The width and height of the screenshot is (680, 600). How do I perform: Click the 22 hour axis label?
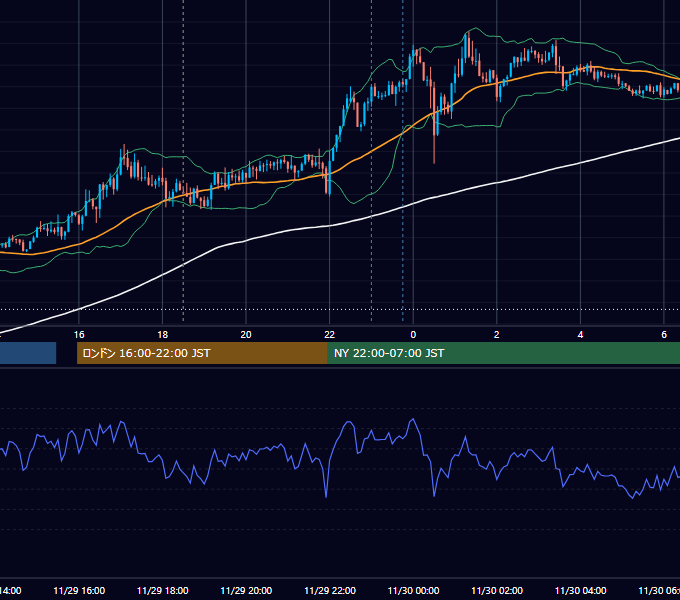tap(330, 335)
